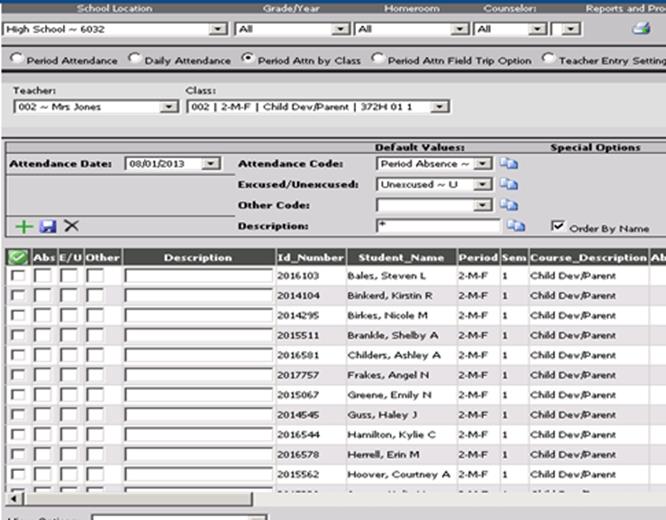Image resolution: width=666 pixels, height=520 pixels.
Task: Select Period Attendance radio button
Action: coord(17,58)
